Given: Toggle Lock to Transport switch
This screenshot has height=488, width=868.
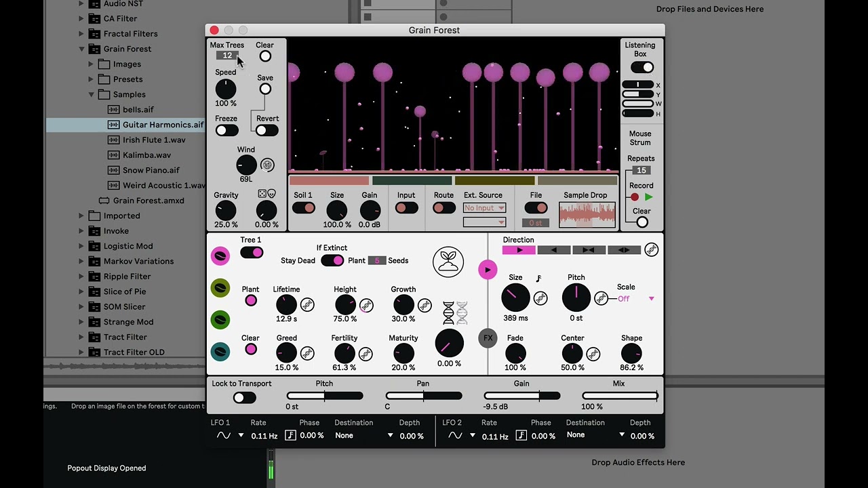Looking at the screenshot, I should pos(244,398).
